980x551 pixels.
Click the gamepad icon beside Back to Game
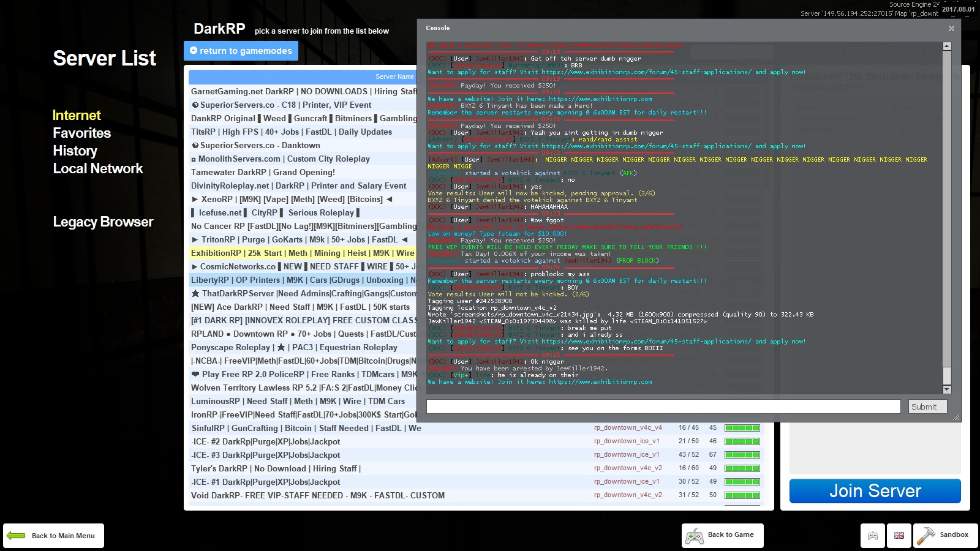coord(694,536)
